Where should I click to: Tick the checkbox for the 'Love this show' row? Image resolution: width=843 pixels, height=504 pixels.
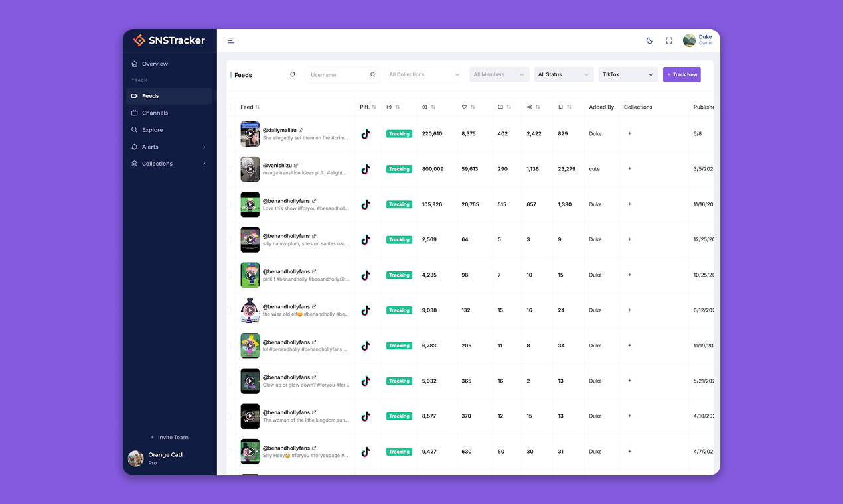(230, 204)
